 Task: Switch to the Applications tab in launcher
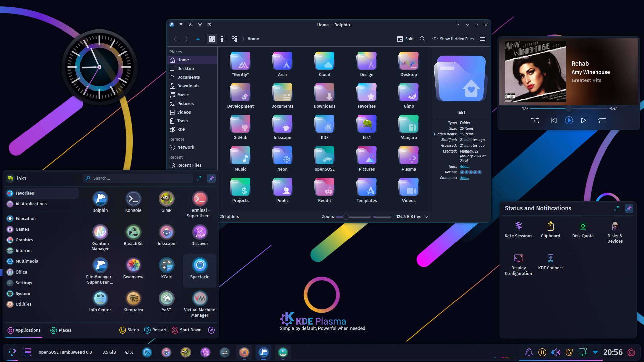[24, 330]
